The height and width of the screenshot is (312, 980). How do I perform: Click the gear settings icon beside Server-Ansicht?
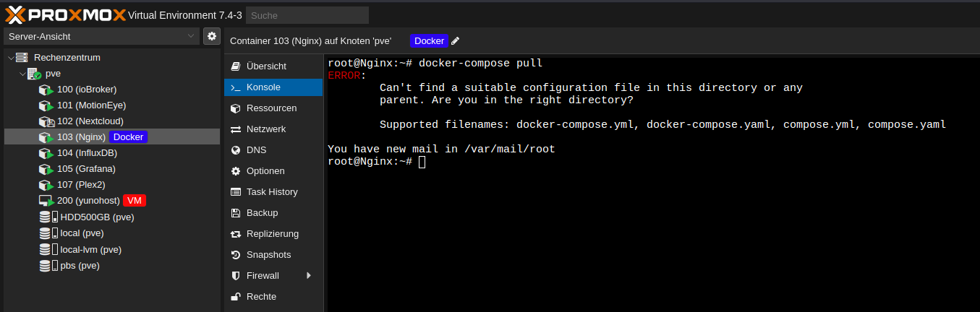pyautogui.click(x=211, y=36)
